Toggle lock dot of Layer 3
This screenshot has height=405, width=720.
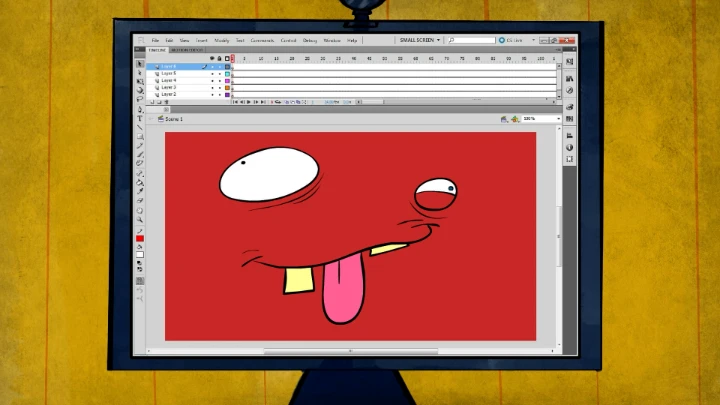coord(219,88)
